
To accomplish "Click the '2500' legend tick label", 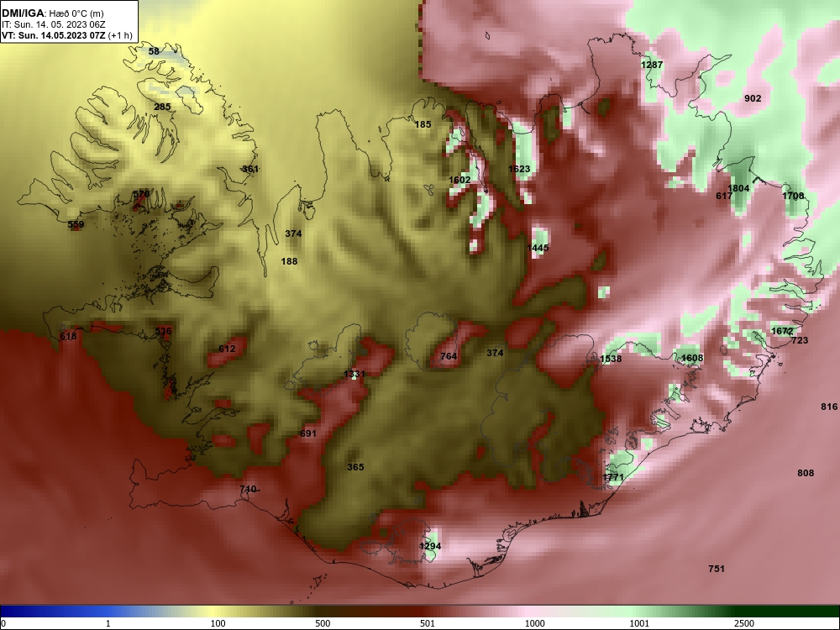I will click(744, 623).
